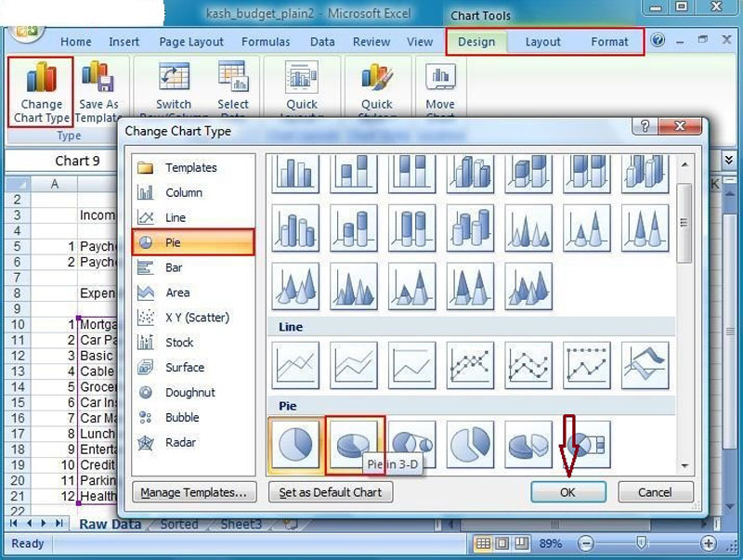Choose Bubble in chart type list
The image size is (743, 560).
pos(193,417)
